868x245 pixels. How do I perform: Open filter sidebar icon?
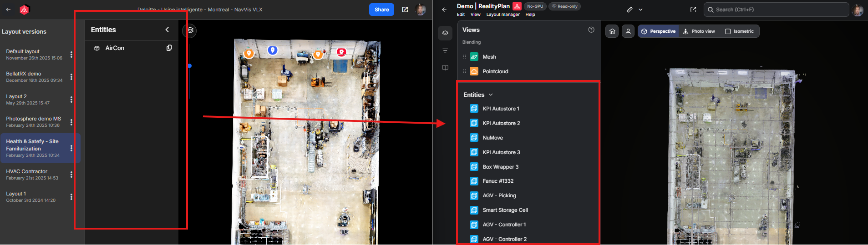(445, 50)
